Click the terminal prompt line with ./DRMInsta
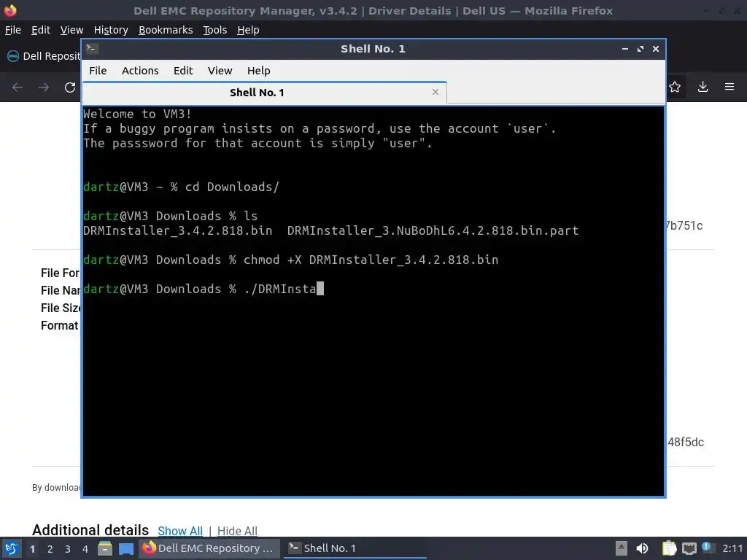747x560 pixels. tap(204, 289)
